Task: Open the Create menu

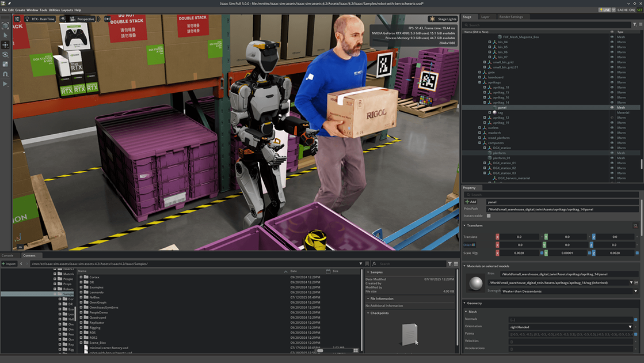Action: (20, 10)
